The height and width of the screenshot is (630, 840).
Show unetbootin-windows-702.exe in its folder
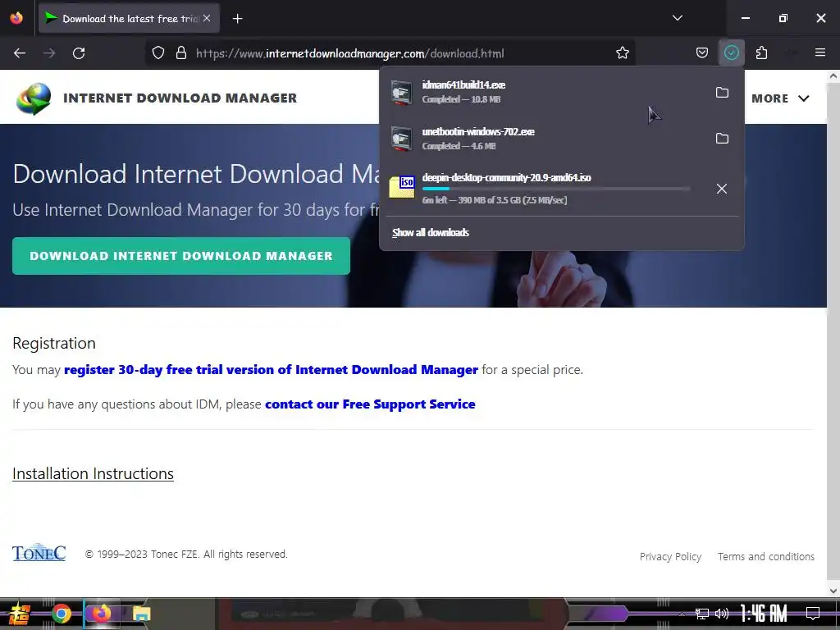point(722,138)
